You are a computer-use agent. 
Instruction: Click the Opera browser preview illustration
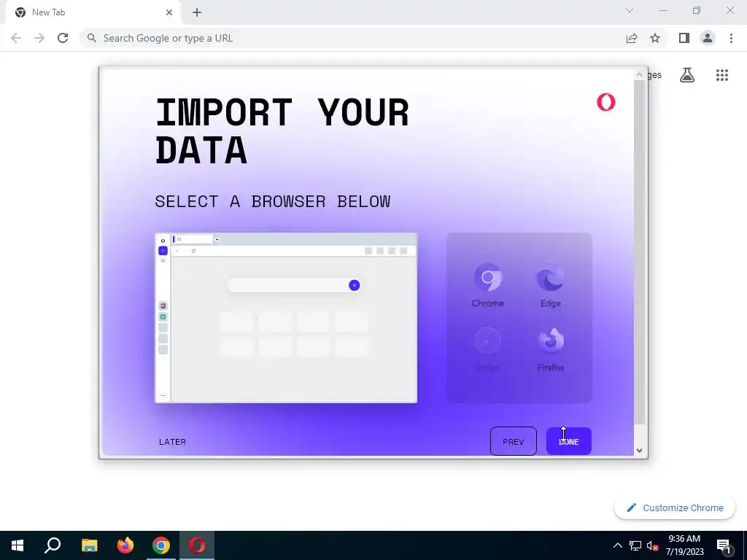(286, 318)
